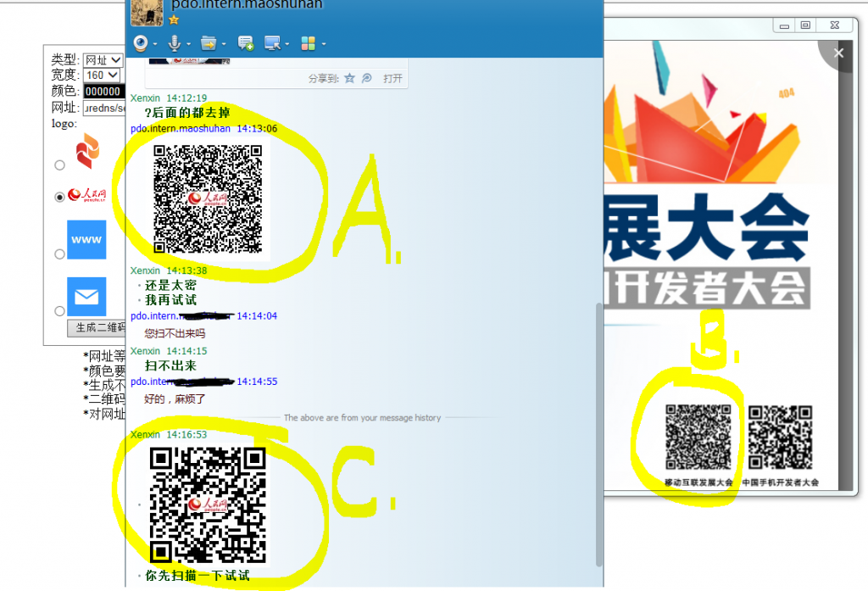The image size is (868, 591).
Task: Select the red ribbon logo radio button
Action: click(x=59, y=164)
